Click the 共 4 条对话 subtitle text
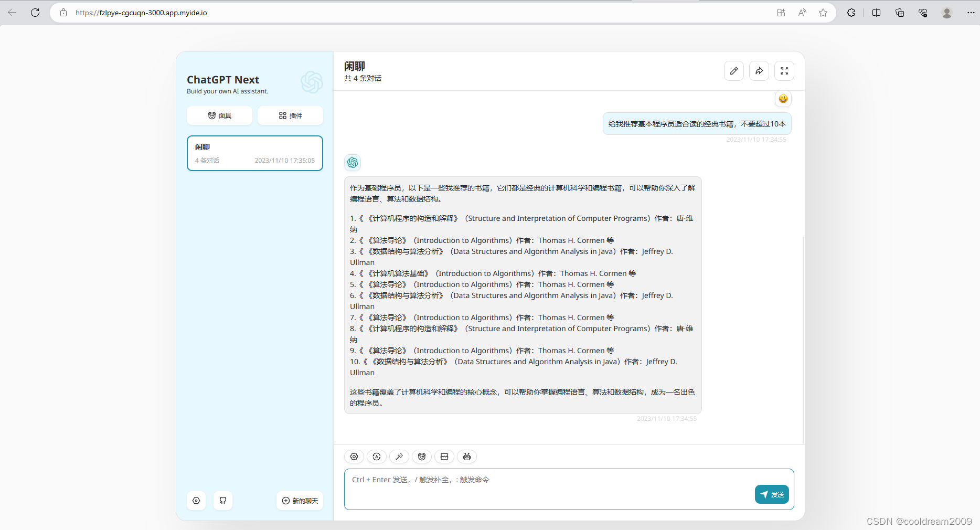The image size is (980, 530). click(363, 78)
